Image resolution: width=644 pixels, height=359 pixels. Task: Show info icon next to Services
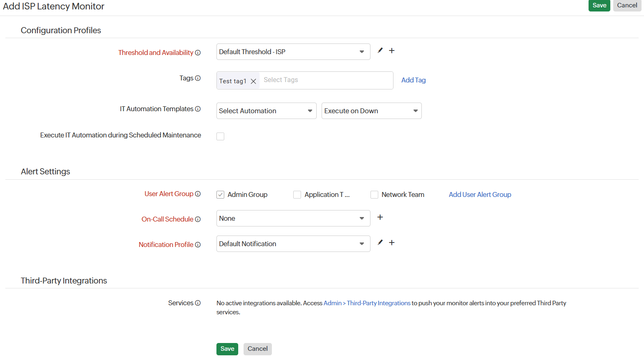coord(198,303)
